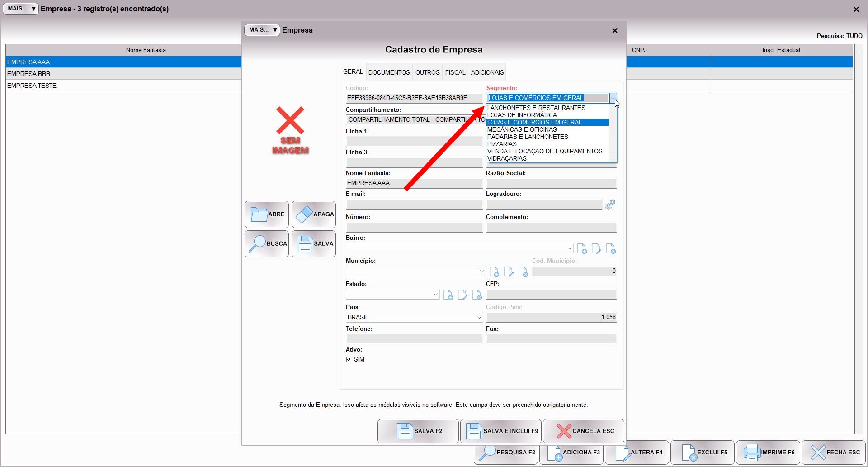The width and height of the screenshot is (868, 467).
Task: Open the Estado combo box
Action: (435, 294)
